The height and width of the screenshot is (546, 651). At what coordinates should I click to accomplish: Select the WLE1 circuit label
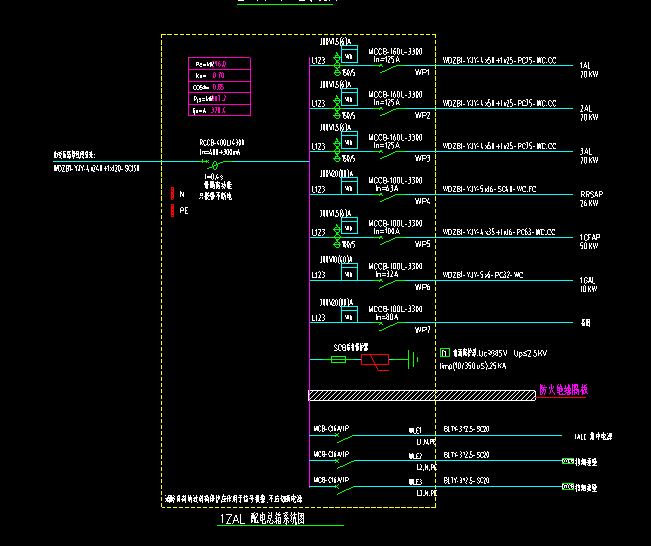pos(421,428)
